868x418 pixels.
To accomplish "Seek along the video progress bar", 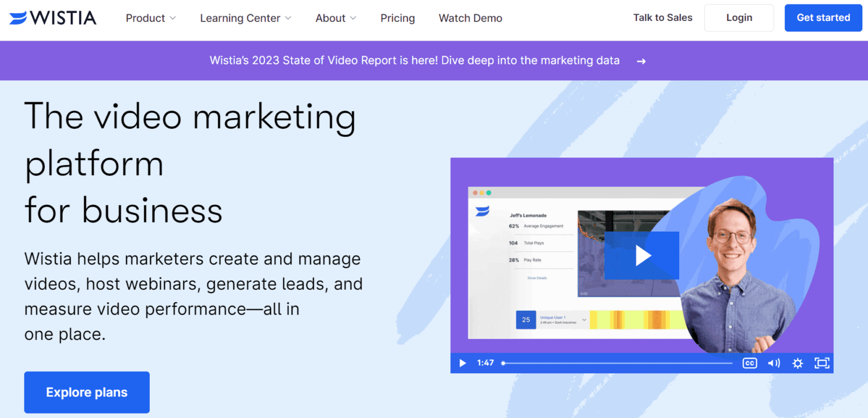I will click(617, 363).
